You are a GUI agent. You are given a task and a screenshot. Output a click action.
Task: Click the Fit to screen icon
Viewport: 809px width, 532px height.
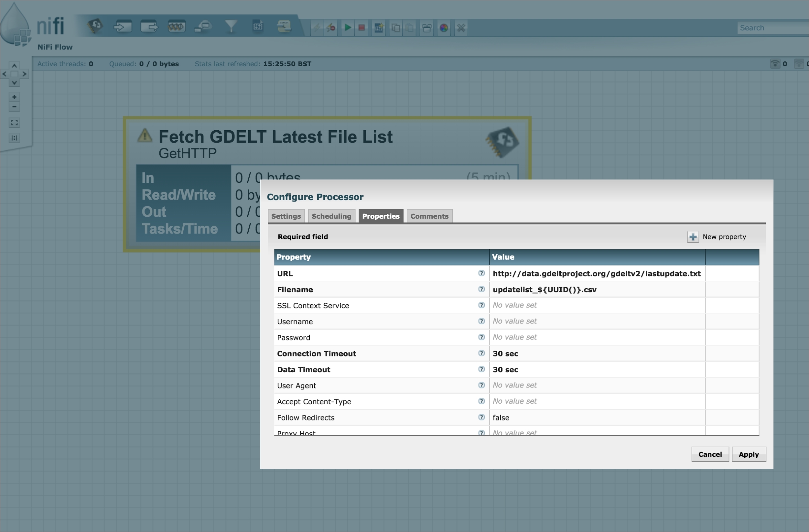coord(14,123)
